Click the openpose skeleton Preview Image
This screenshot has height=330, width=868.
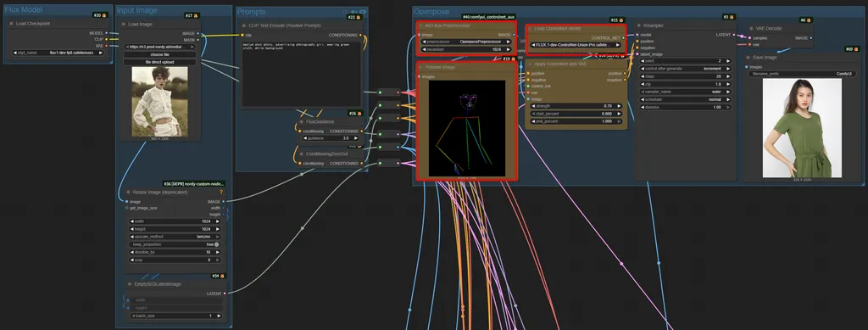click(x=467, y=128)
